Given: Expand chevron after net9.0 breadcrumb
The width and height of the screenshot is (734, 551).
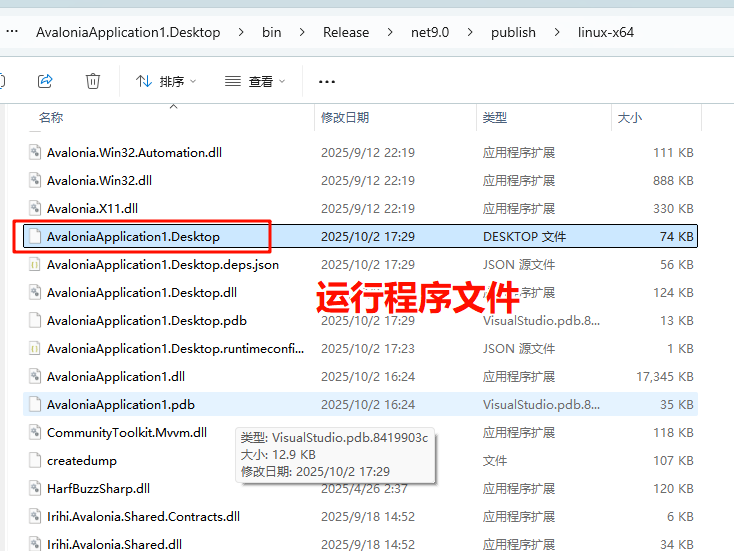Looking at the screenshot, I should pyautogui.click(x=470, y=32).
